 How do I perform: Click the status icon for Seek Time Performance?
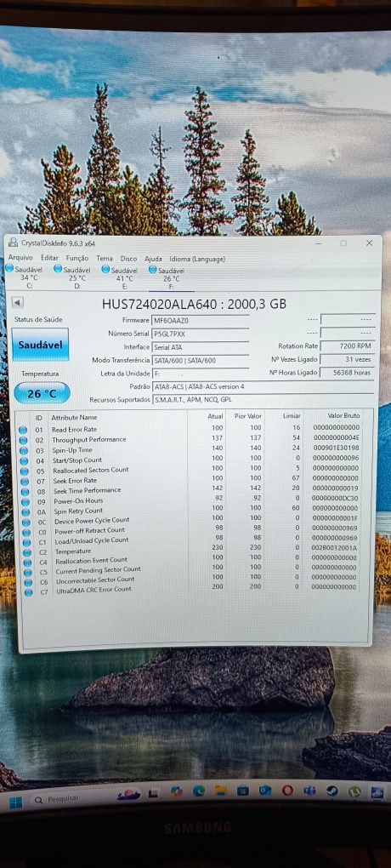25,492
